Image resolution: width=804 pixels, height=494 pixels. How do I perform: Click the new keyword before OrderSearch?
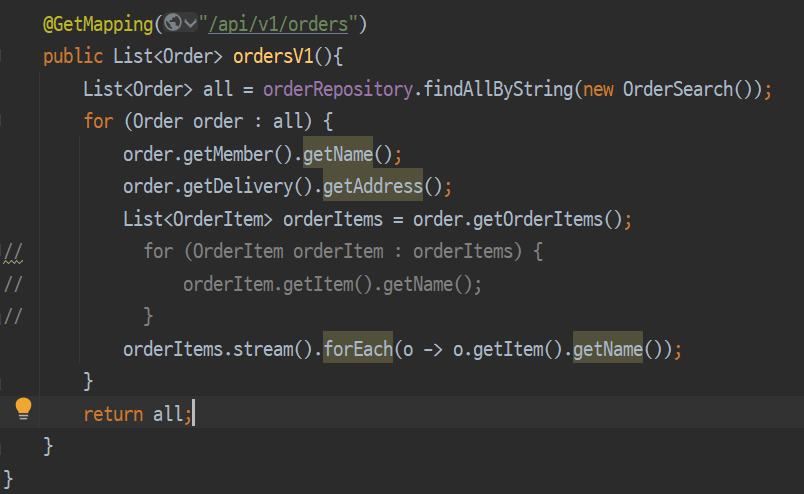(x=598, y=89)
